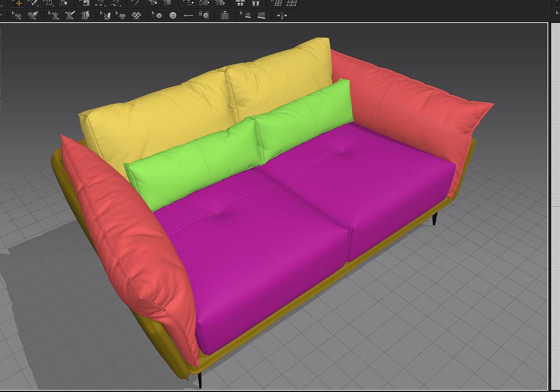Viewport: 560px width, 392px height.
Task: Pick the draw-on-shirt pen tool
Action: pos(70,15)
